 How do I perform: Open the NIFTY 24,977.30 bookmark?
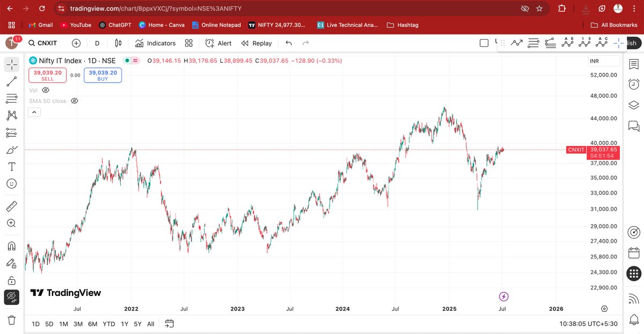[277, 25]
